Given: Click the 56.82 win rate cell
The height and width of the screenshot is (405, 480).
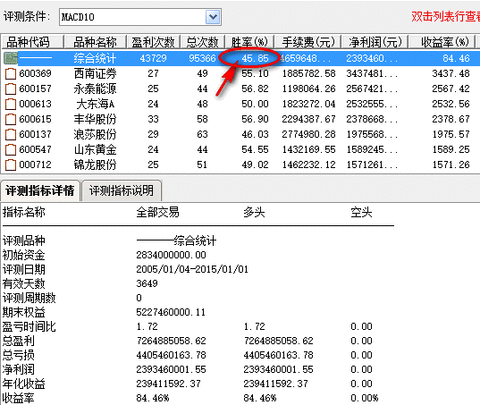Looking at the screenshot, I should tap(255, 89).
